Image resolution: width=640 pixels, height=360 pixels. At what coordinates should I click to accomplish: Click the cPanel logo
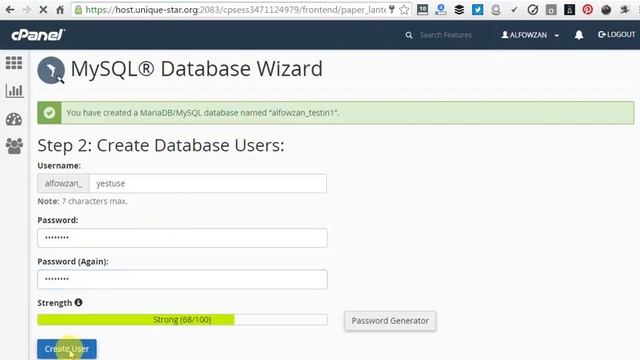[38, 35]
